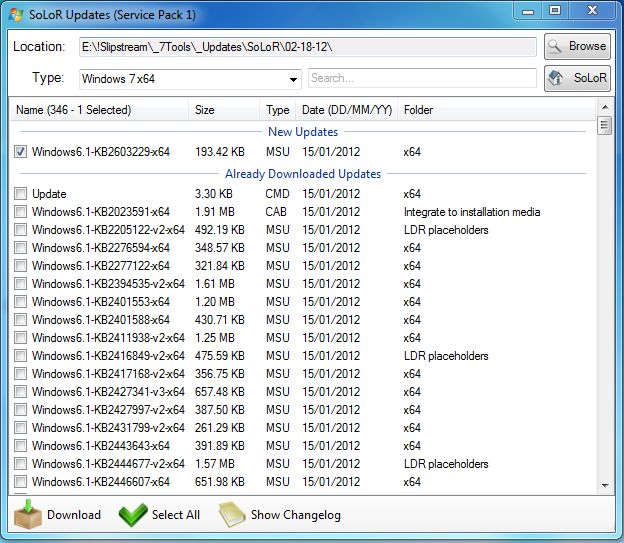The image size is (624, 543).
Task: Check Windows6.1-KB2446607-x64 checkbox
Action: click(20, 482)
